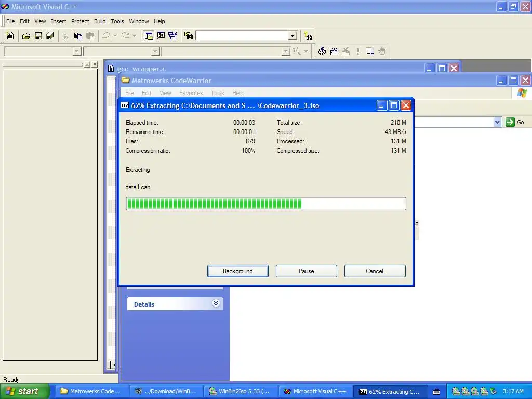This screenshot has width=532, height=399.
Task: Click the Open file folder icon
Action: (x=26, y=36)
